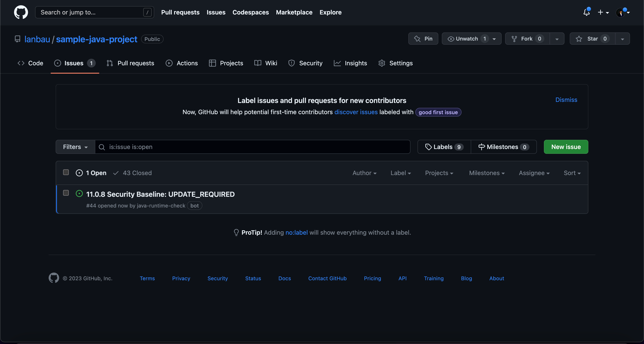Star the sample-java-project repository
The height and width of the screenshot is (344, 644).
pyautogui.click(x=593, y=39)
